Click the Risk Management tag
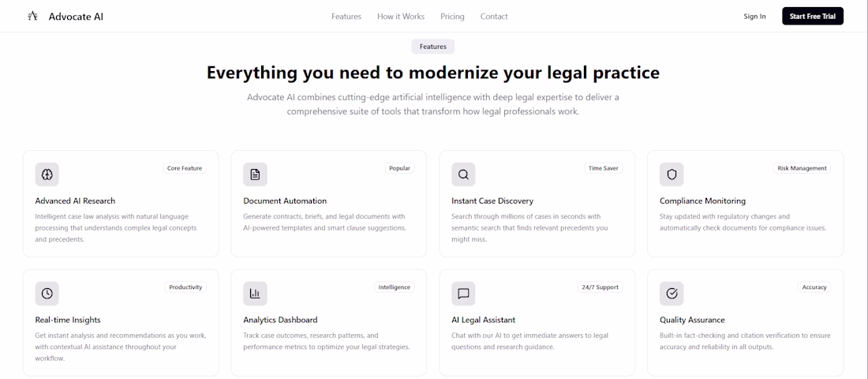 [802, 168]
